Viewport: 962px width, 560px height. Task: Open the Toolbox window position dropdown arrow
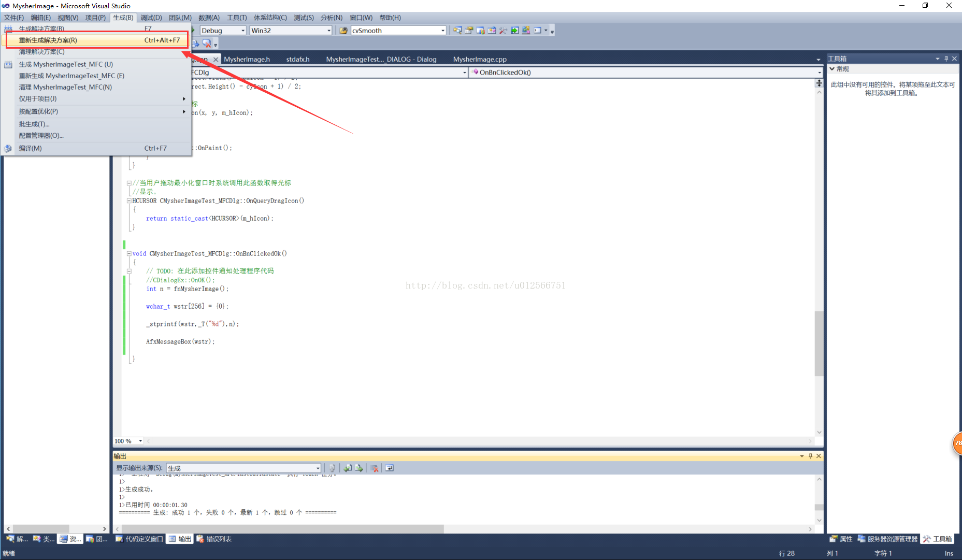click(x=937, y=59)
